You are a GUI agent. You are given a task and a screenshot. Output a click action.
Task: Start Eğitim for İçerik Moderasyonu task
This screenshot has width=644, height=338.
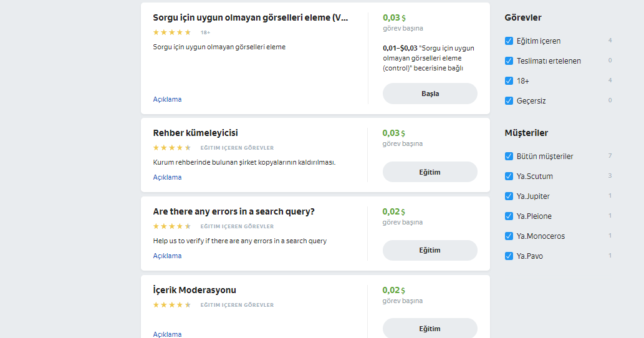(430, 329)
